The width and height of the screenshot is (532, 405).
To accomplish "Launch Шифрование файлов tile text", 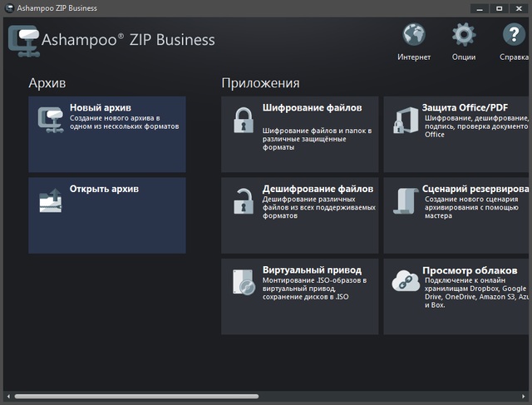I will (312, 108).
